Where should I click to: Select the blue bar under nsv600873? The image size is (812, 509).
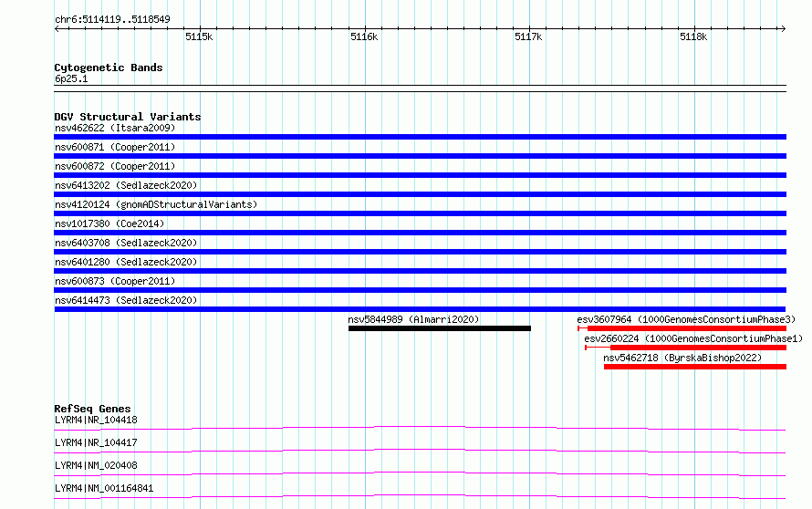(x=420, y=290)
